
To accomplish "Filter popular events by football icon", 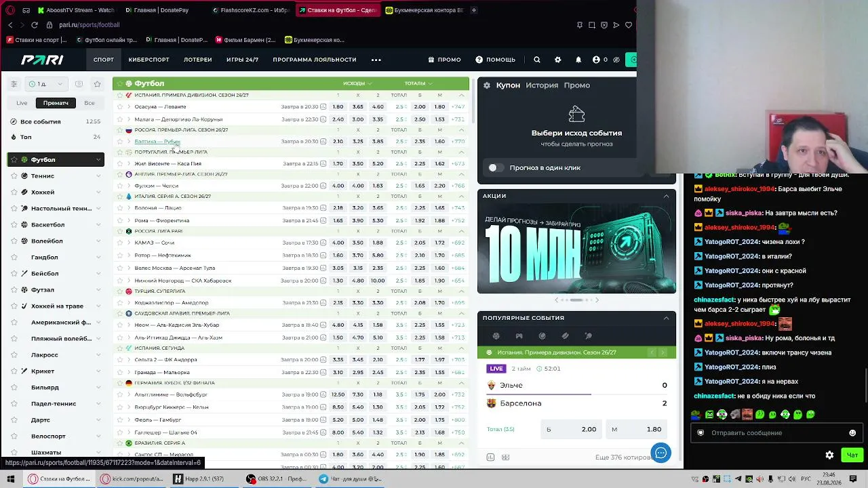I will point(496,336).
